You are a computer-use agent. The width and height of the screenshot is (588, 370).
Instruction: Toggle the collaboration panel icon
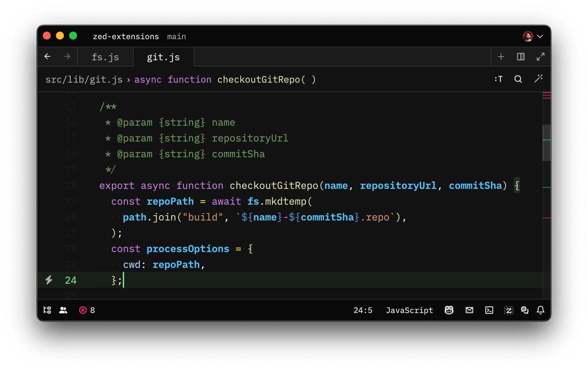point(63,310)
